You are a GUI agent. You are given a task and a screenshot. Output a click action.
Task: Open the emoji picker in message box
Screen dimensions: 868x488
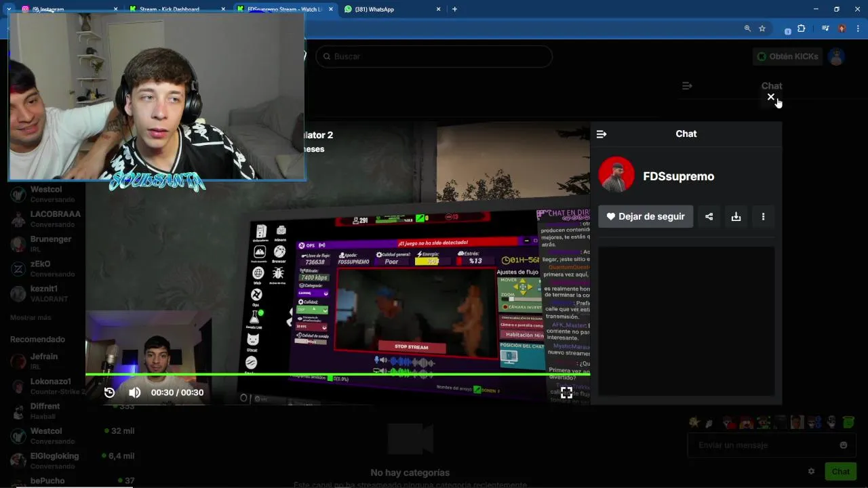844,445
